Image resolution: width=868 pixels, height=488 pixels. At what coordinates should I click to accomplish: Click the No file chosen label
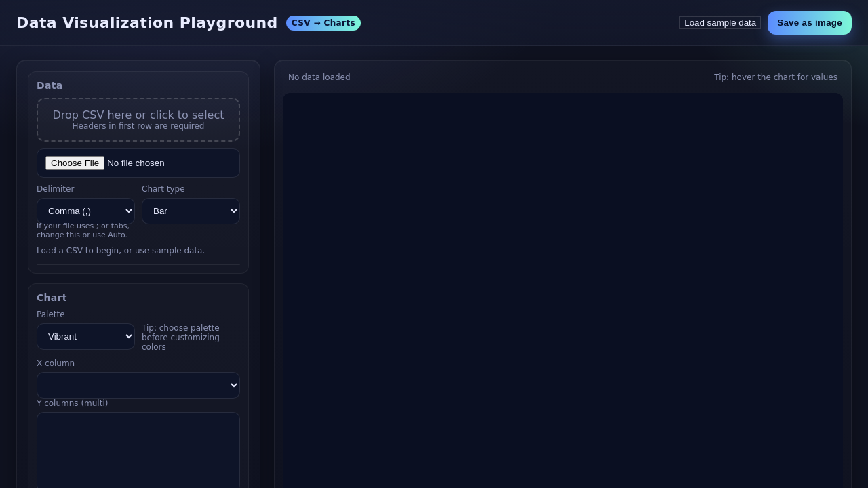136,163
